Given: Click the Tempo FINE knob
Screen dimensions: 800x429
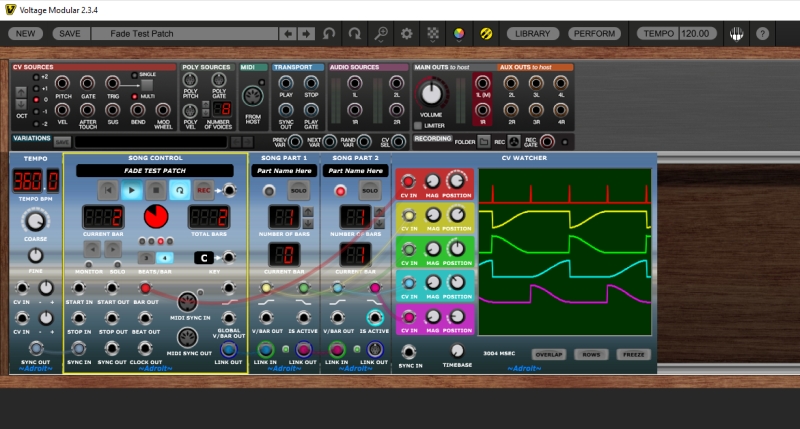Looking at the screenshot, I should [35, 255].
